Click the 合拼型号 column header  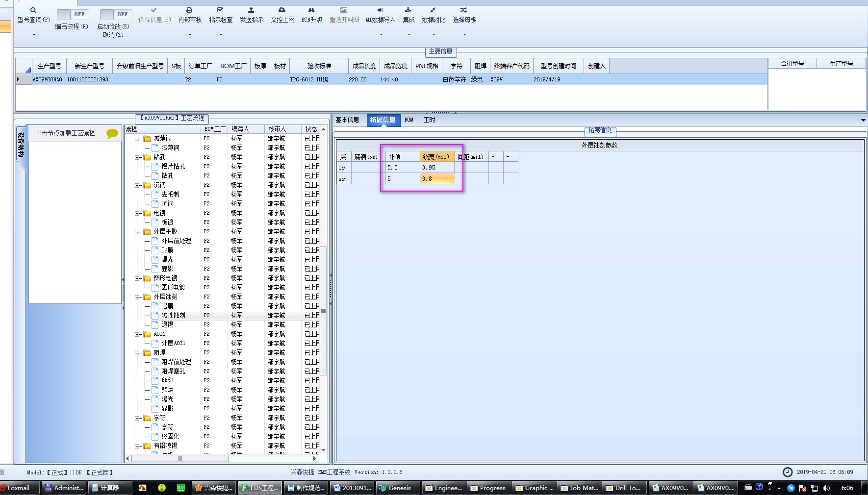pyautogui.click(x=792, y=63)
